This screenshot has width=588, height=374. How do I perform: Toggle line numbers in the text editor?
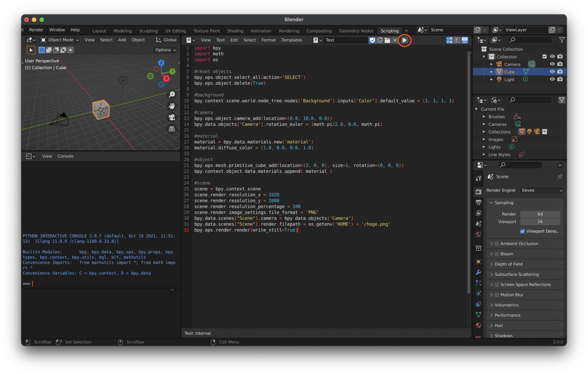pyautogui.click(x=450, y=40)
